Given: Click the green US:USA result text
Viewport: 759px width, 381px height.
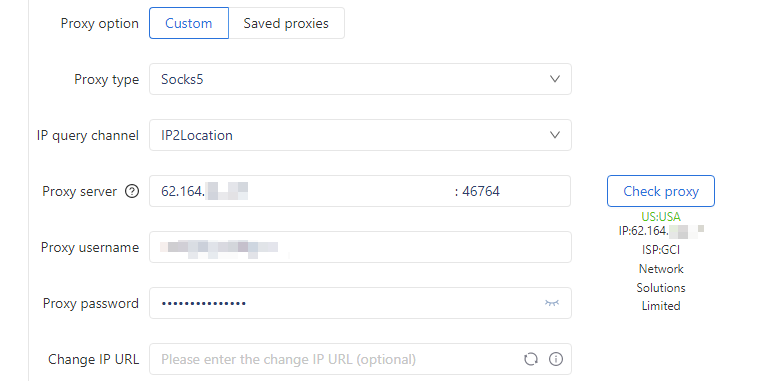Looking at the screenshot, I should [661, 216].
